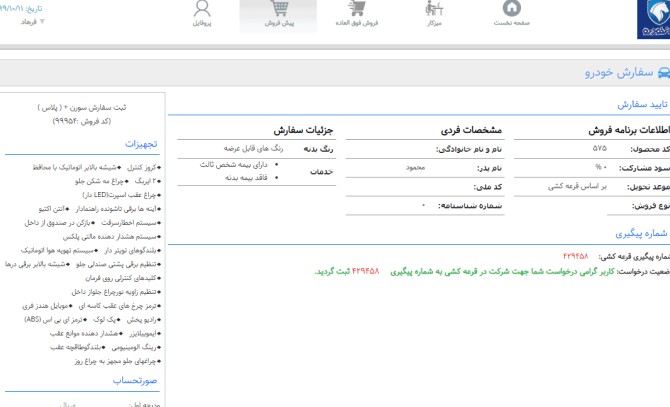Click the کروز کنترل equipment item
This screenshot has height=407, width=670.
(144, 167)
